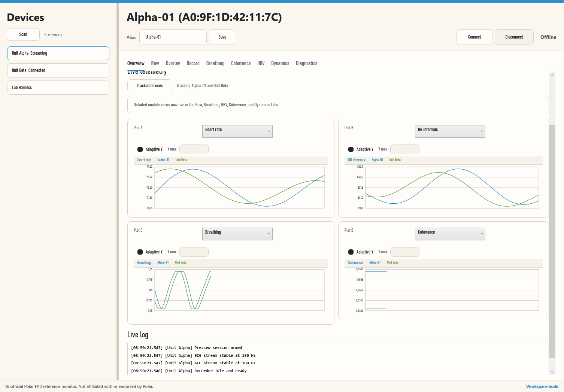The height and width of the screenshot is (392, 564).
Task: Select the HRV tab
Action: tap(261, 63)
